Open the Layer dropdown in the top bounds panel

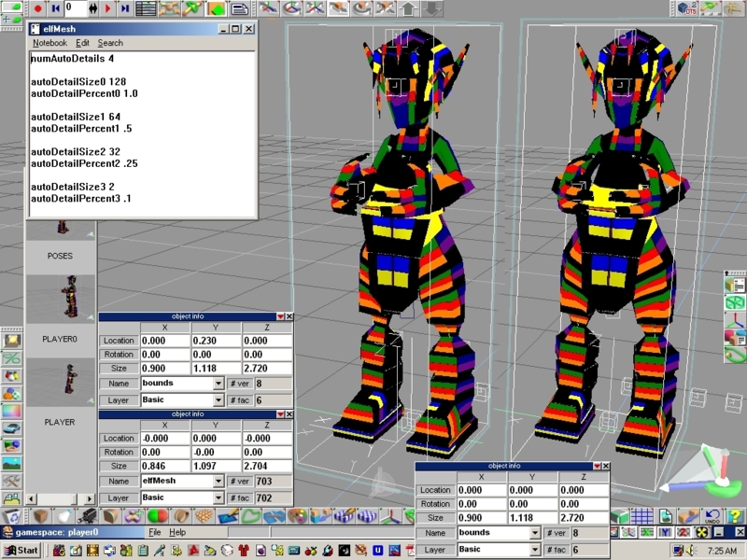coord(218,400)
